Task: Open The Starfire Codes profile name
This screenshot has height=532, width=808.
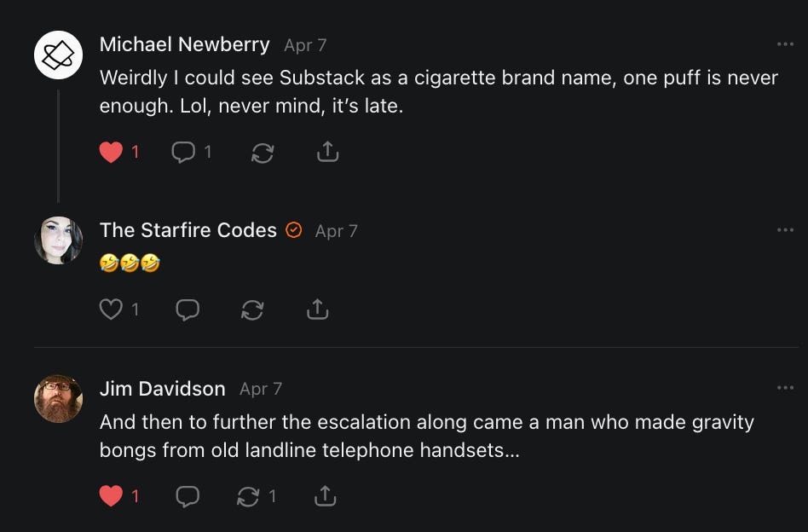Action: coord(188,230)
